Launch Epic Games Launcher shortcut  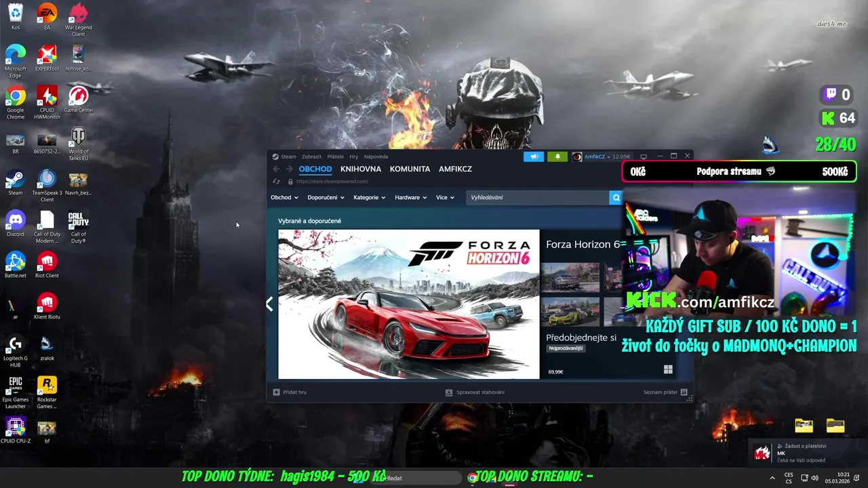pos(16,392)
